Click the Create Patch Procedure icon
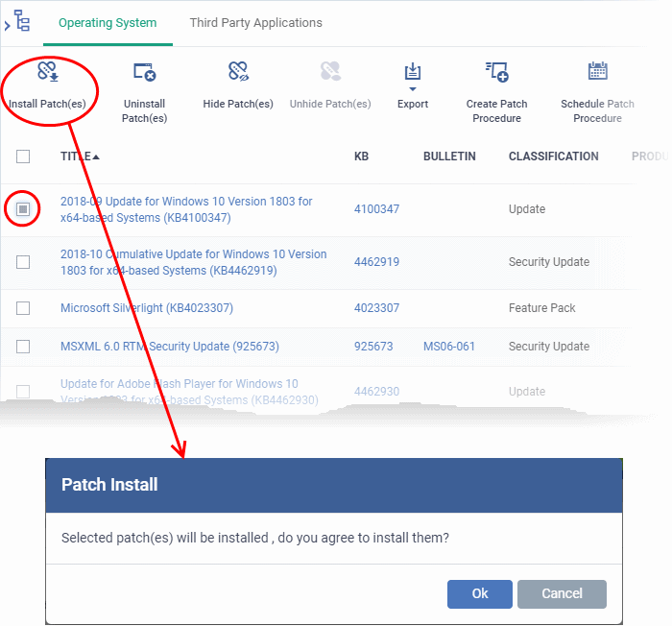 [497, 72]
